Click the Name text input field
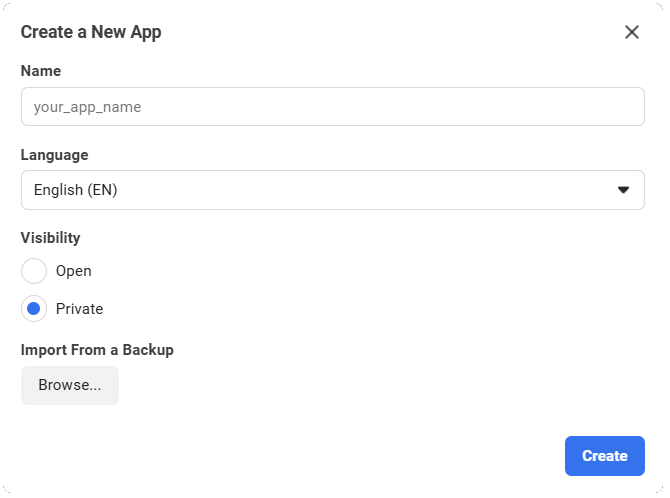Viewport: 670px width, 498px height. tap(332, 107)
